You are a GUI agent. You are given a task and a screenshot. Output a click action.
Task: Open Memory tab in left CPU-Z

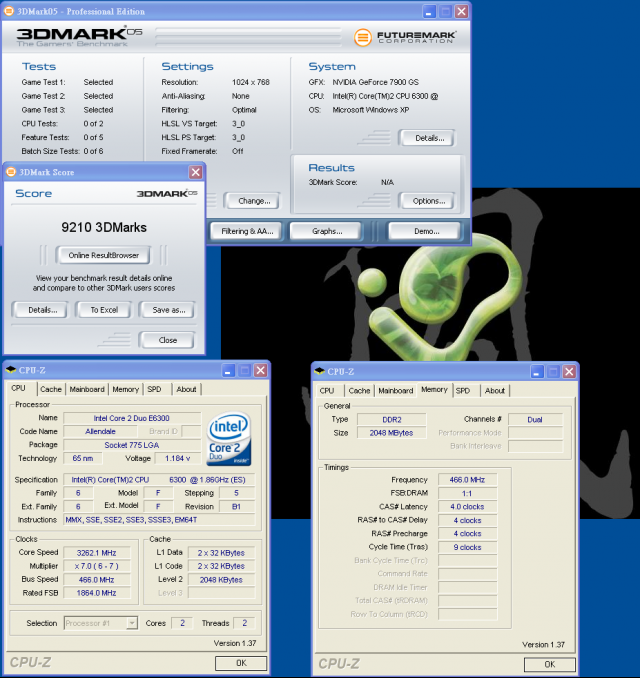coord(125,389)
